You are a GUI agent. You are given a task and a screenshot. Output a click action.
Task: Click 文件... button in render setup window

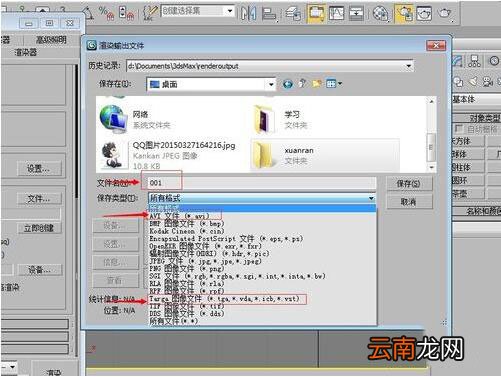coord(39,199)
